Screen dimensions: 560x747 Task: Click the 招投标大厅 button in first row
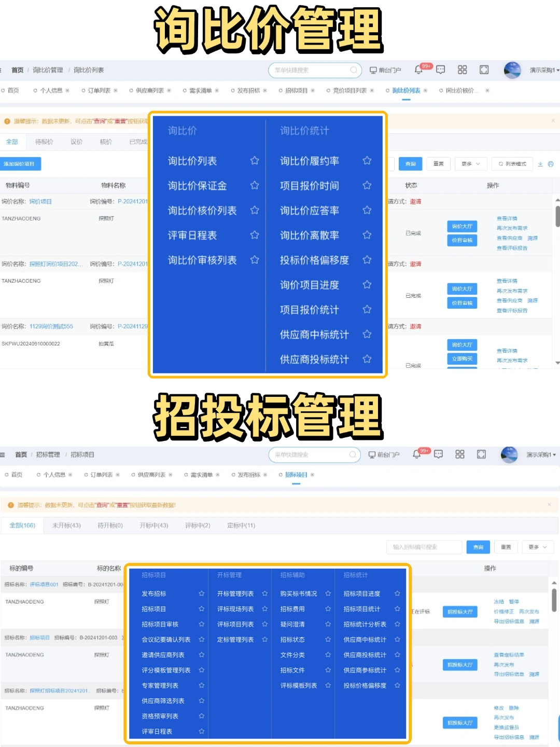[x=459, y=612]
